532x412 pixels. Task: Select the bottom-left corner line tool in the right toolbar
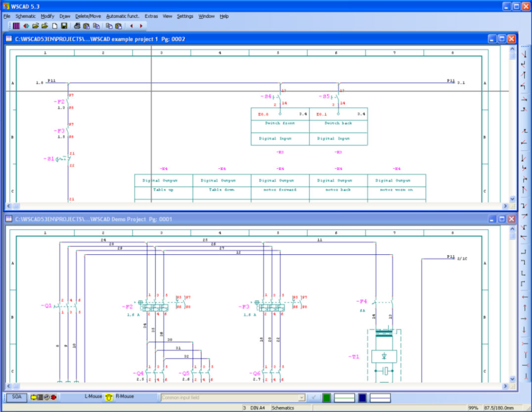[524, 273]
